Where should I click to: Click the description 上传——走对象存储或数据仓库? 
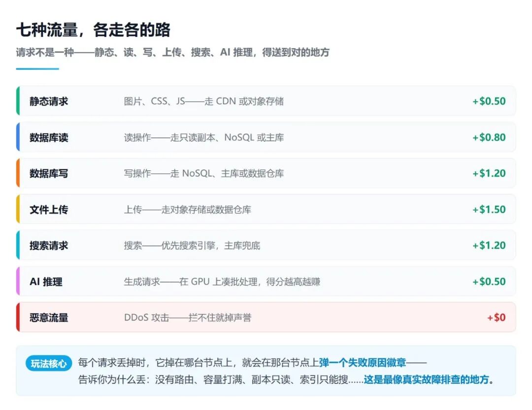coord(188,210)
